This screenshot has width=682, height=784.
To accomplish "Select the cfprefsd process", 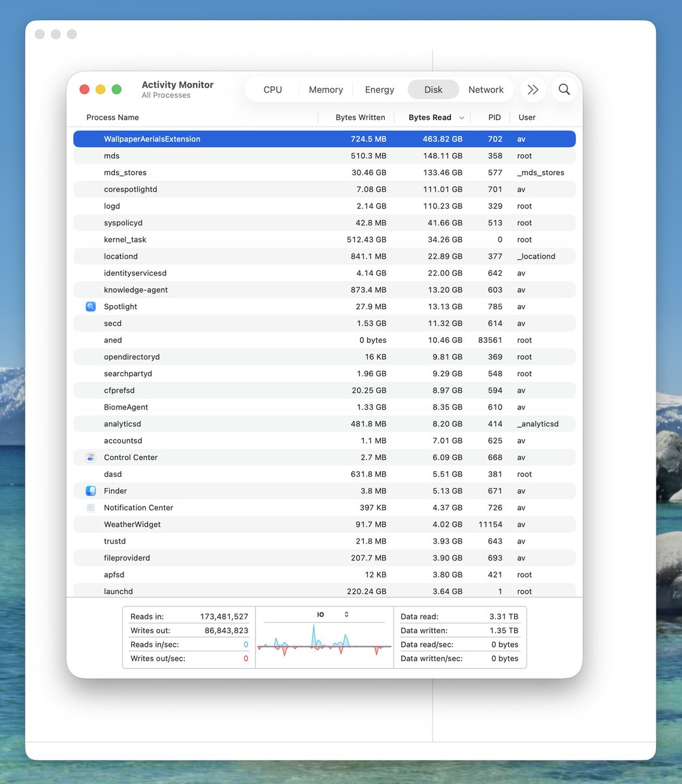I will coord(324,391).
